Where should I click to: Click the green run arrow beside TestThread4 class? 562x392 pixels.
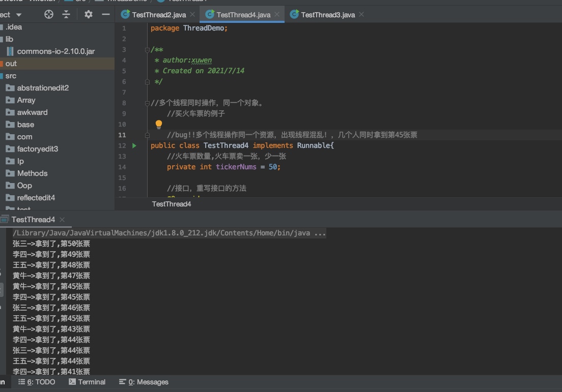pos(134,145)
